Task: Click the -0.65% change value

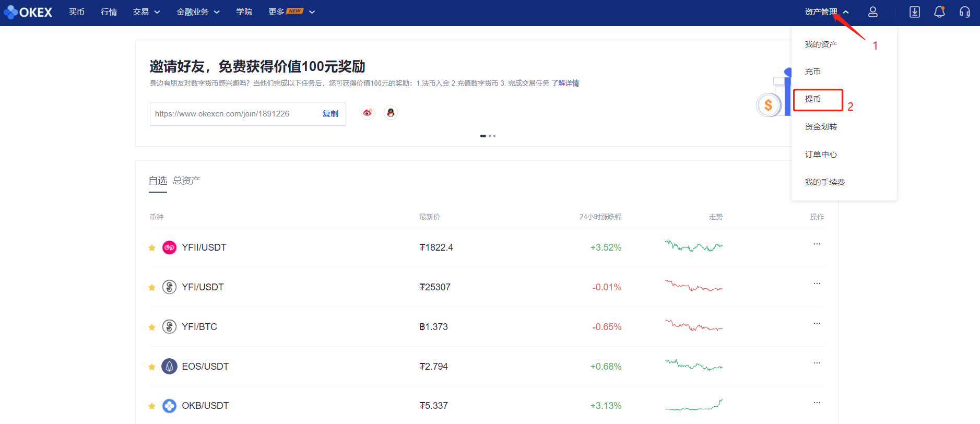Action: (607, 327)
